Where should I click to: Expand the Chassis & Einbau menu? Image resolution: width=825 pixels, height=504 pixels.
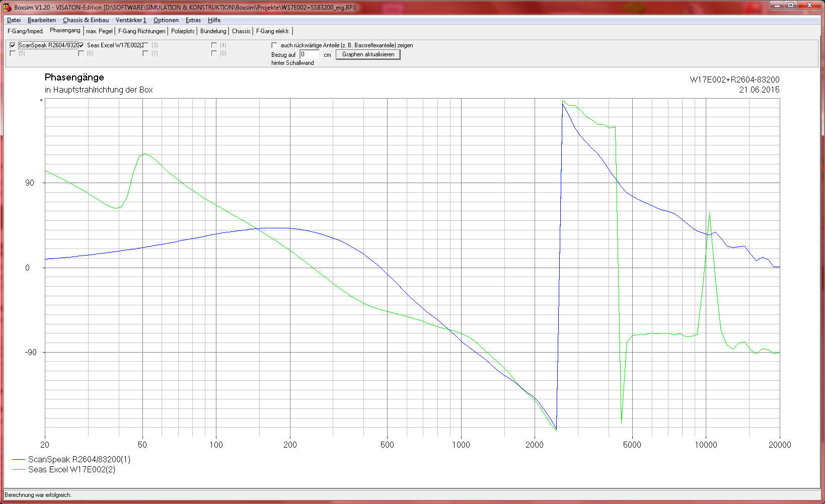86,20
